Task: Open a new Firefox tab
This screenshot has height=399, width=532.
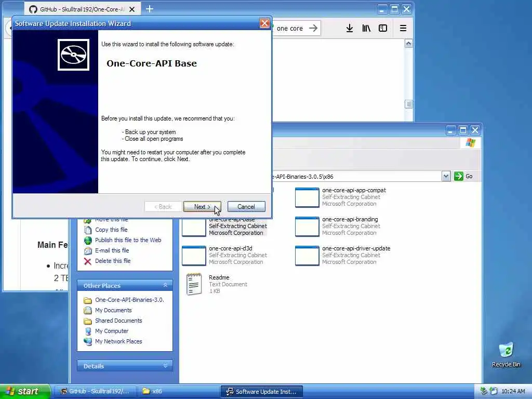Action: point(150,9)
